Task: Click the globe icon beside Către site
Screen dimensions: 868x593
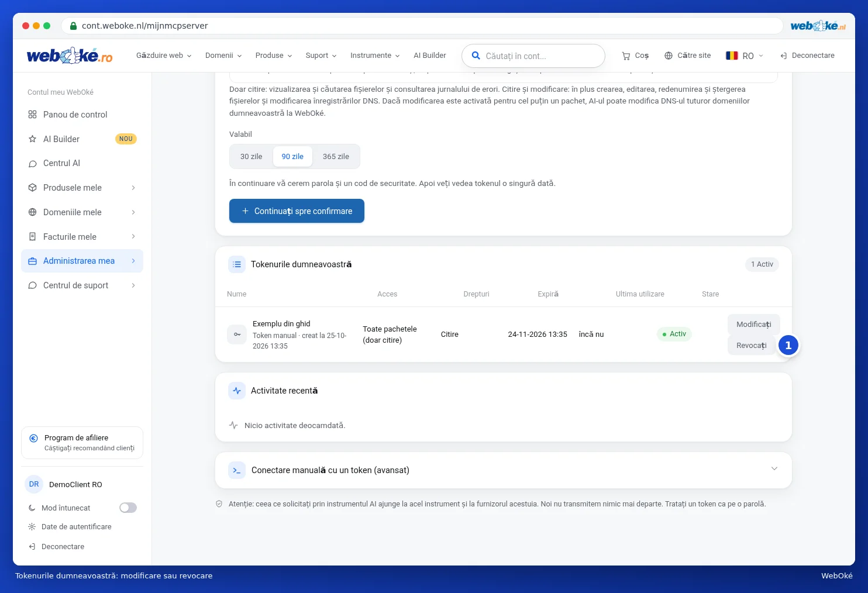Action: (x=669, y=56)
